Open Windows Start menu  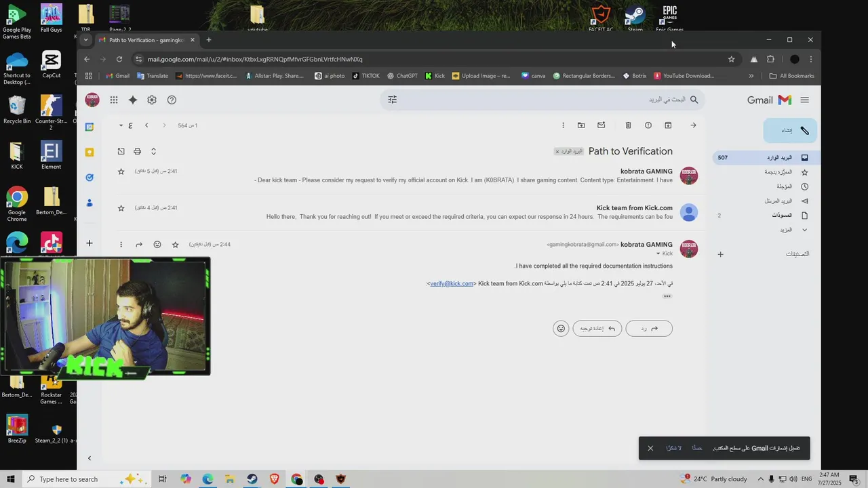[x=10, y=479]
